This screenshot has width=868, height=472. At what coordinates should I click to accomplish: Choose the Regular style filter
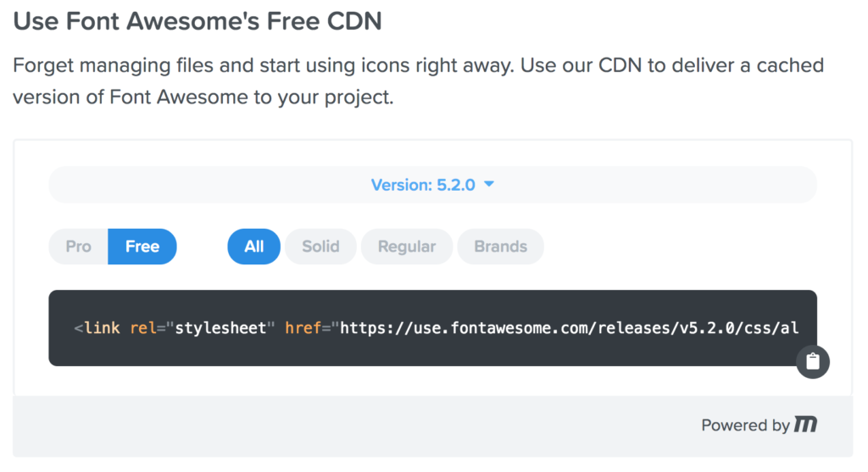pos(407,247)
